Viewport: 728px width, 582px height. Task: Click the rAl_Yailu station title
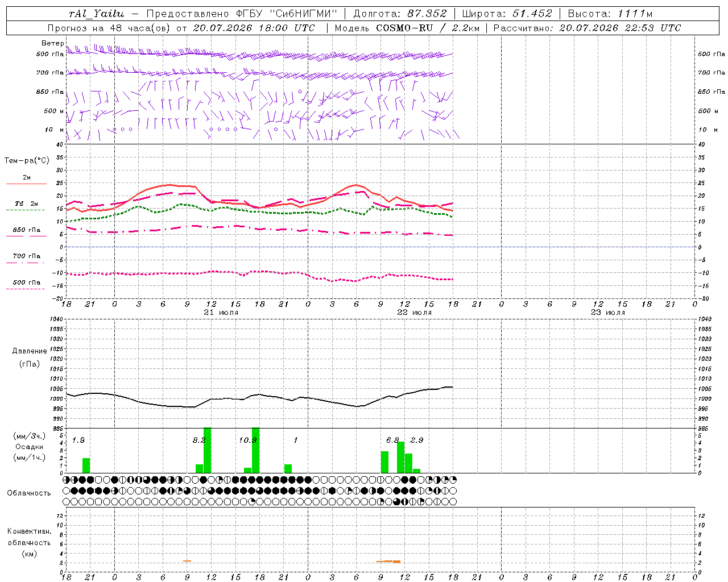coord(97,14)
